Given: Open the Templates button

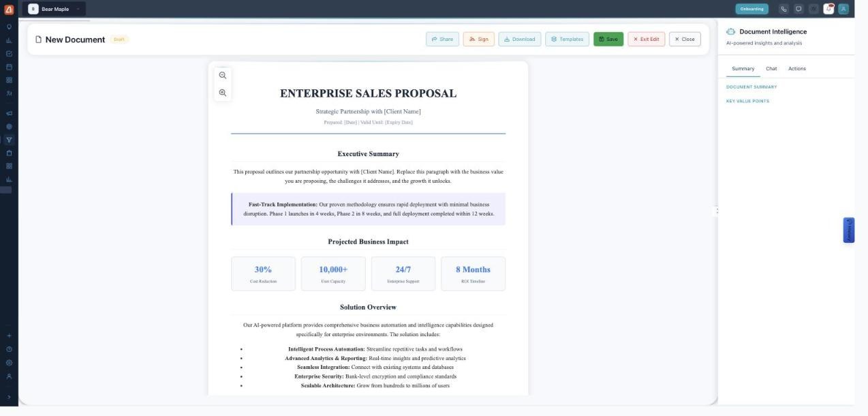Looking at the screenshot, I should coord(567,39).
